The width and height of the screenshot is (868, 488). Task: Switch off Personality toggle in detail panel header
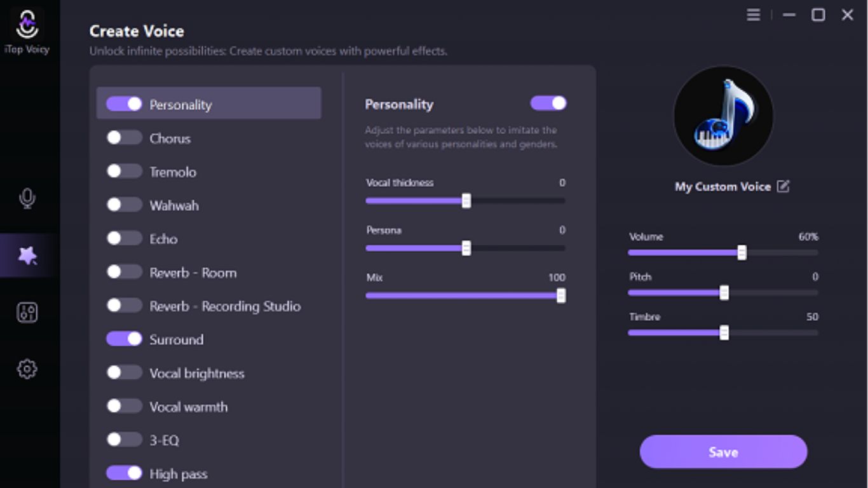point(548,103)
